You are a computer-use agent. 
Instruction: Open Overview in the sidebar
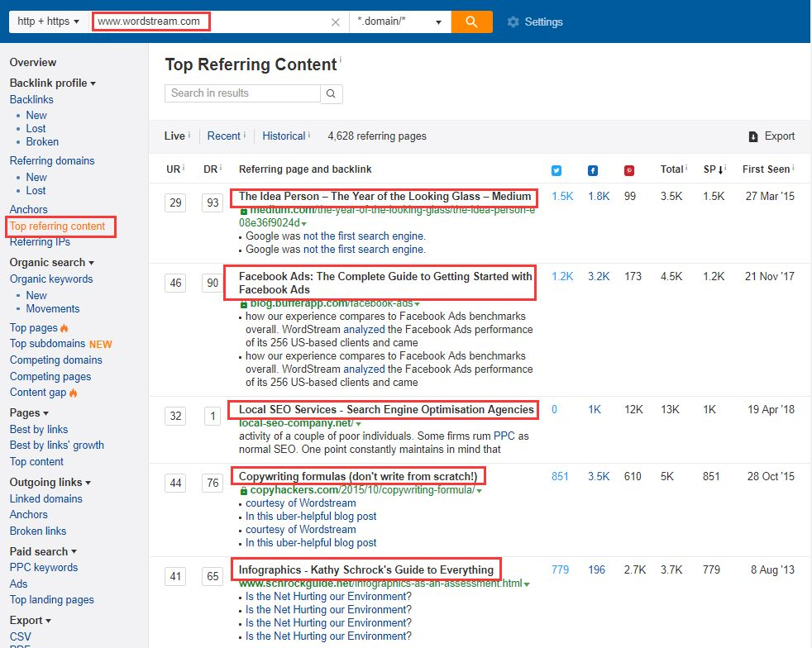32,63
